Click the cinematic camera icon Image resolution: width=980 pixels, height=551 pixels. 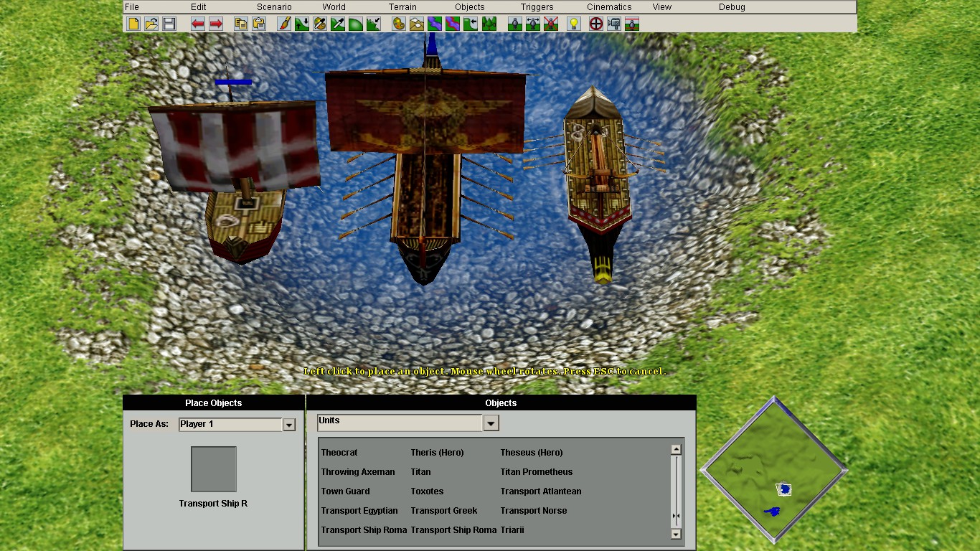click(x=614, y=24)
